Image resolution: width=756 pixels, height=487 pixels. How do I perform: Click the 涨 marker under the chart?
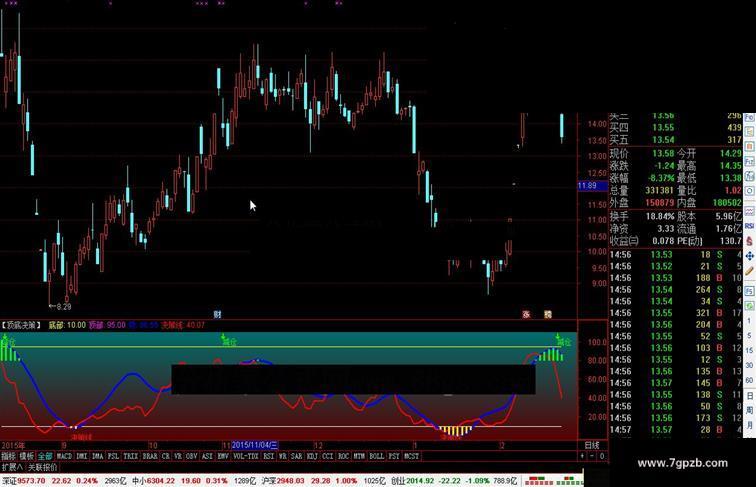(526, 314)
